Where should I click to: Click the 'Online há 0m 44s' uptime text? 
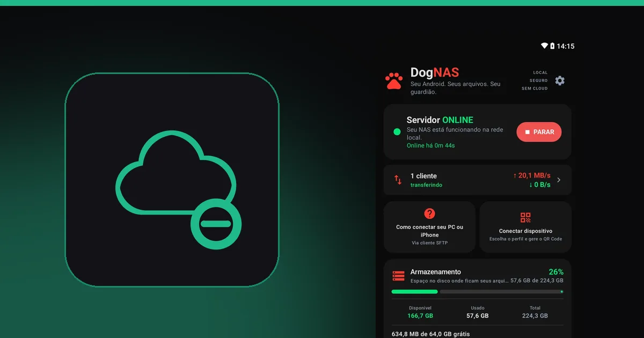pos(431,145)
